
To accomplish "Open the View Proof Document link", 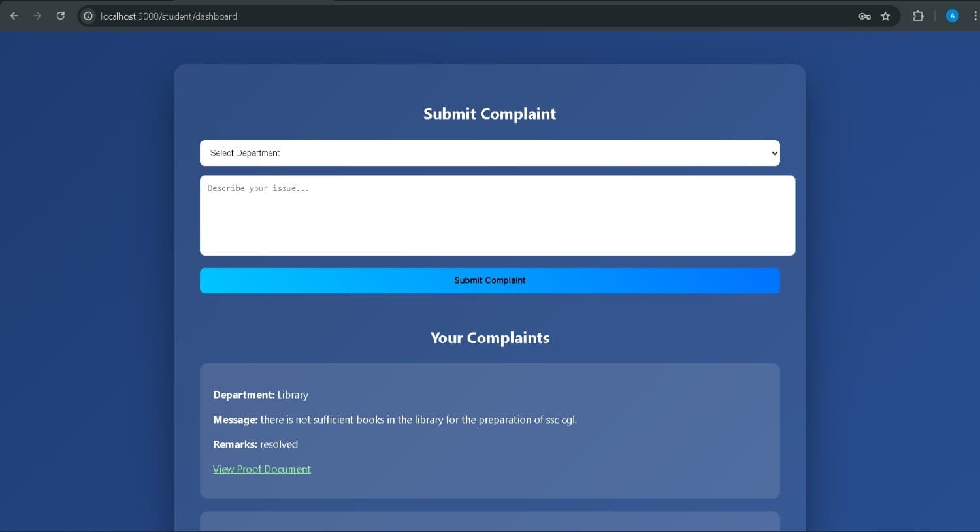I will (261, 469).
